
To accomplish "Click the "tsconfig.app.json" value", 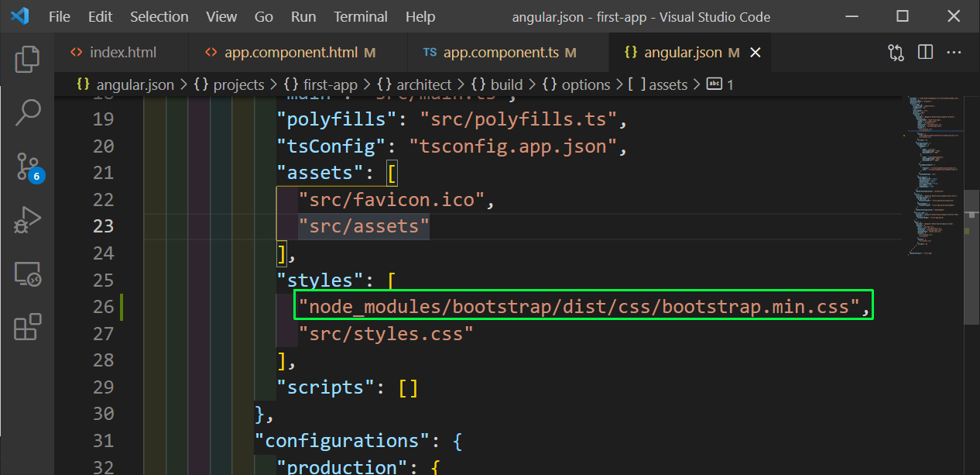I will (512, 146).
